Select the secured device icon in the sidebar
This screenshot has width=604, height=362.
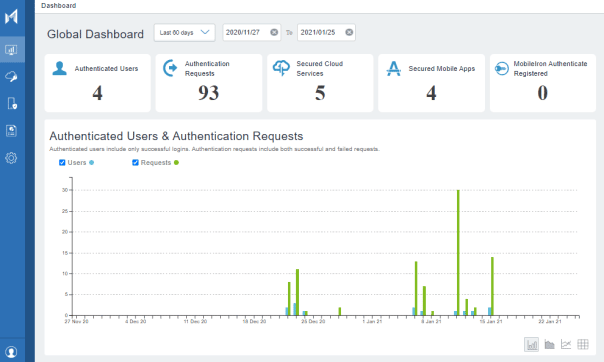point(12,104)
